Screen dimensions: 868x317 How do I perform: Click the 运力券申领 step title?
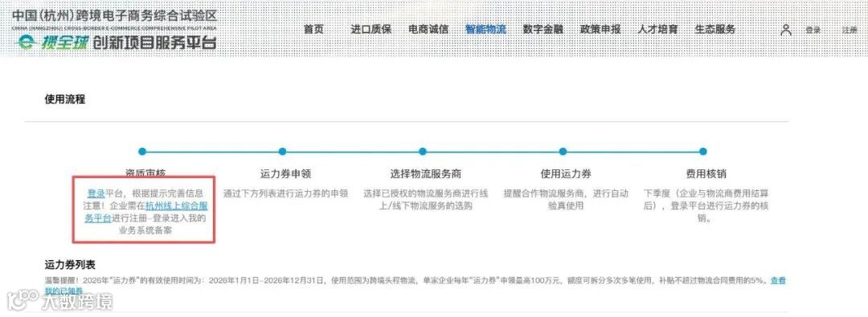pyautogui.click(x=285, y=173)
